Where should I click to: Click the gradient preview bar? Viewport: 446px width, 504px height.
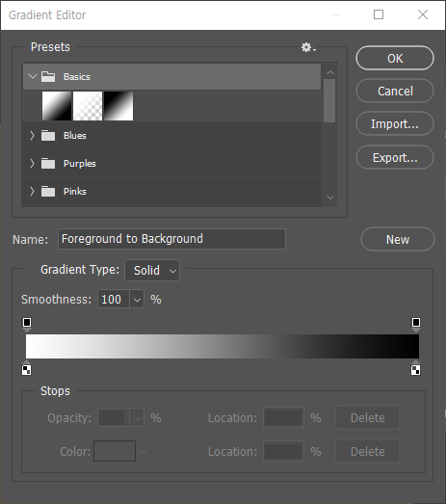pyautogui.click(x=223, y=346)
